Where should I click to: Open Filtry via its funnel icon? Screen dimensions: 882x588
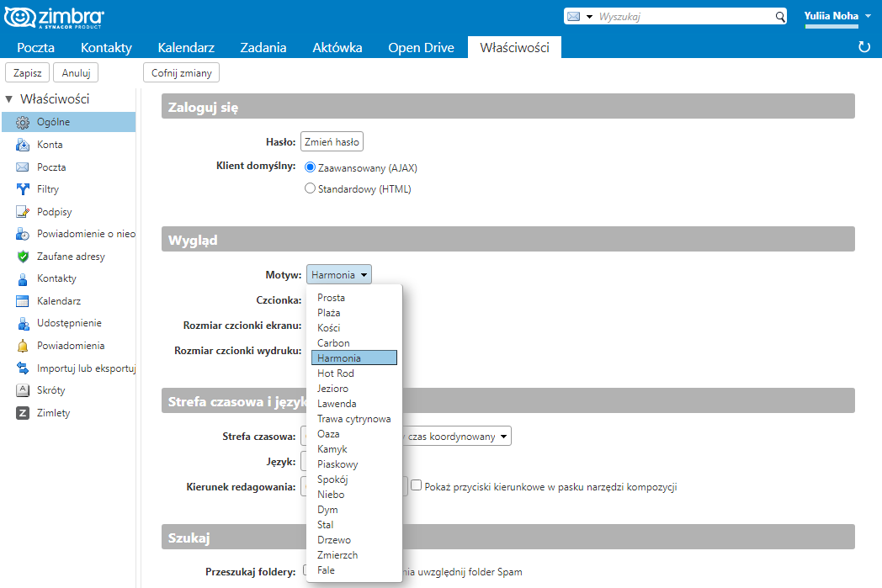pos(23,189)
